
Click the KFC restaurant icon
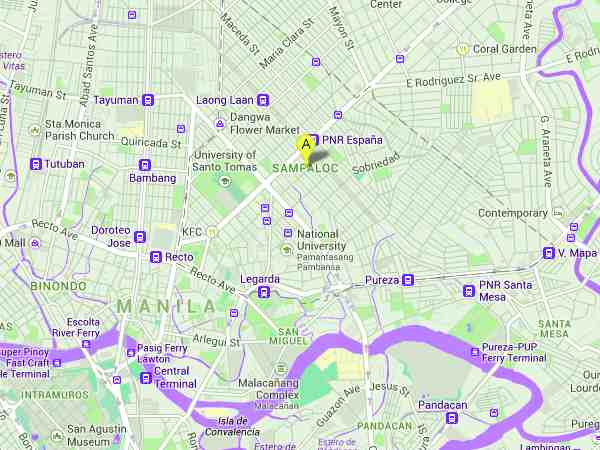(211, 232)
